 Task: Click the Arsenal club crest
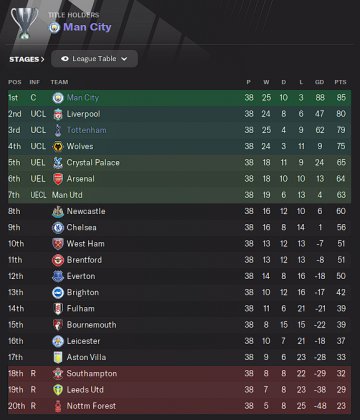58,179
